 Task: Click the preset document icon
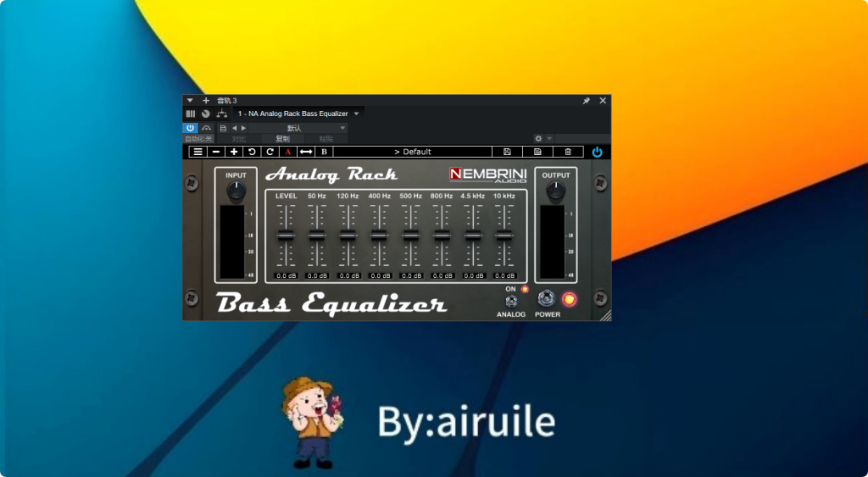[223, 128]
